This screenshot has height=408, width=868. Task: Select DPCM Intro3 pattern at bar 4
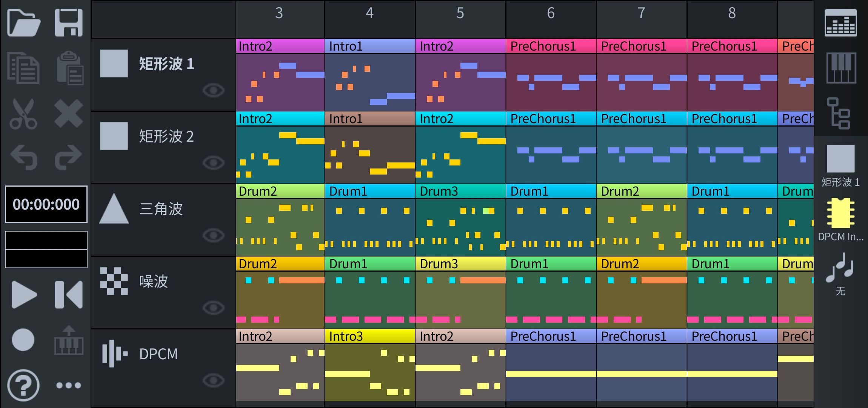click(370, 365)
